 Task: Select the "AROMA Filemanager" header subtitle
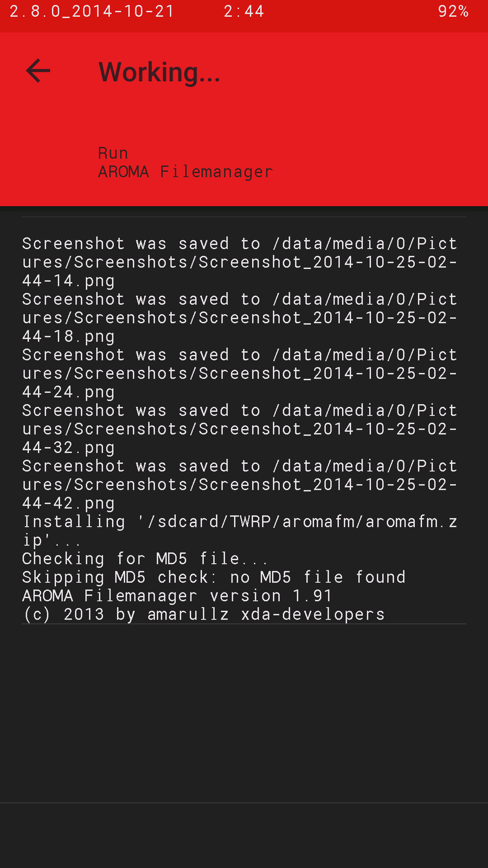(185, 172)
